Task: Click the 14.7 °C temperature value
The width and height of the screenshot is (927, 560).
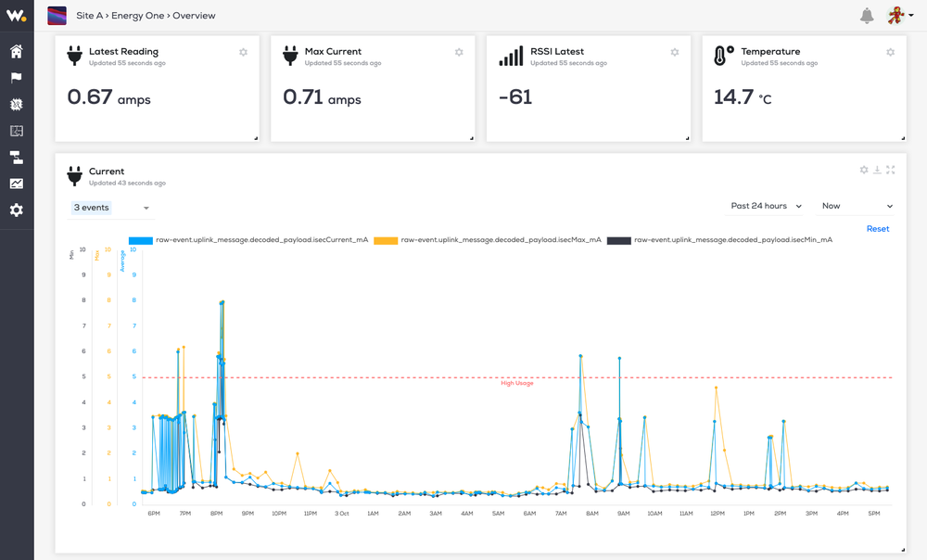Action: click(x=743, y=97)
